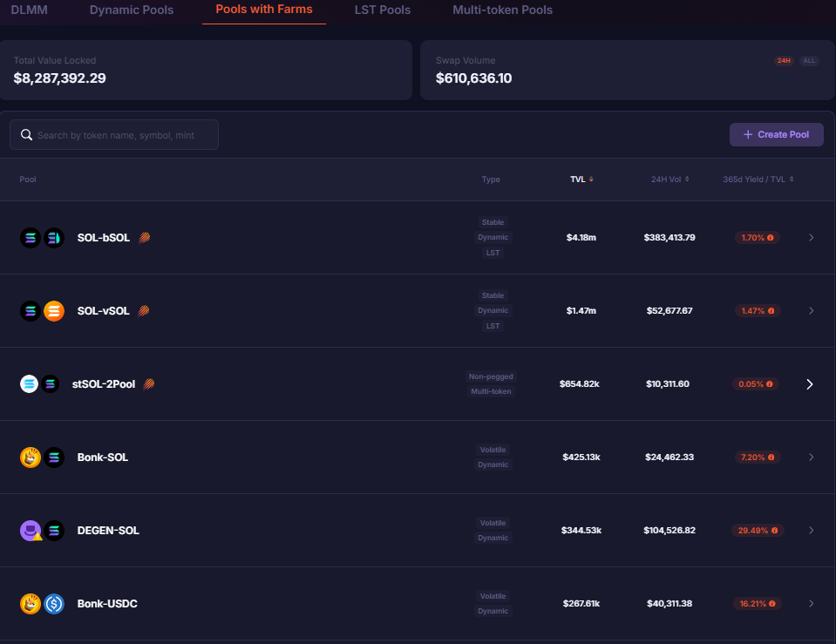Click the Stable tag in SOL-bSOL row
This screenshot has width=836, height=644.
493,222
